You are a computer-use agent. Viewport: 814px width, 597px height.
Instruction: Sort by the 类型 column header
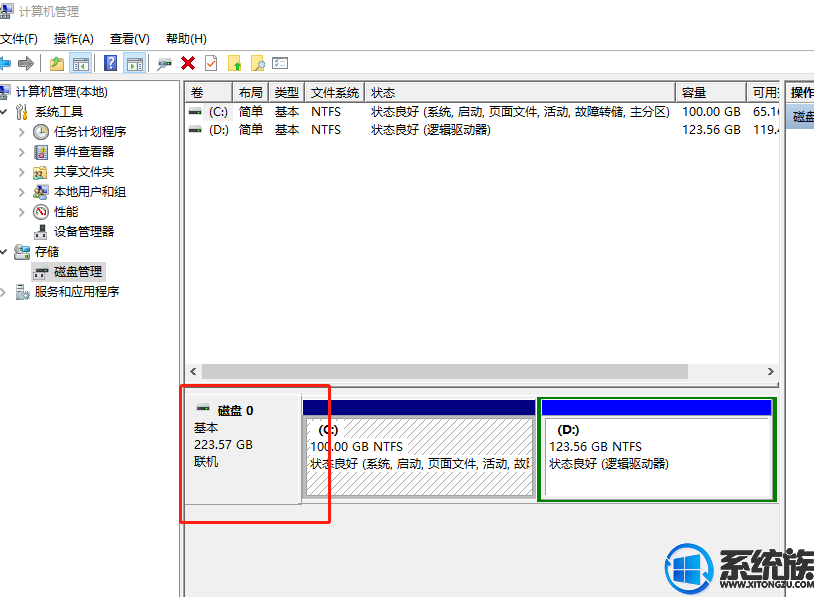[x=287, y=93]
